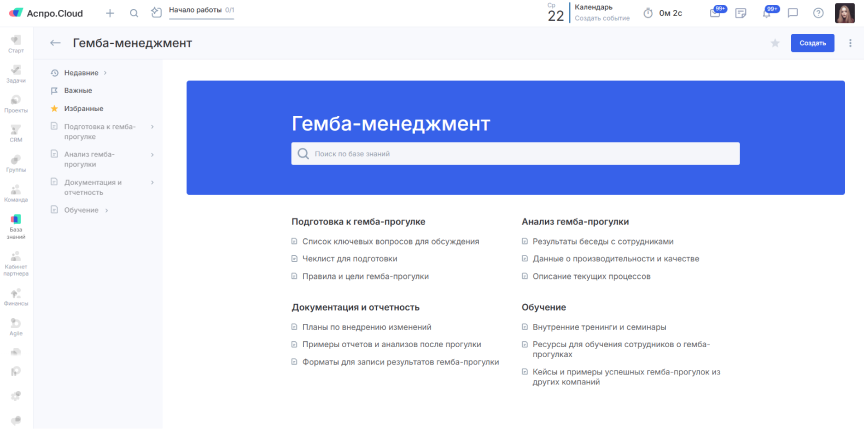The image size is (864, 429).
Task: Open Правила и цели гемба-прогулки
Action: (365, 276)
